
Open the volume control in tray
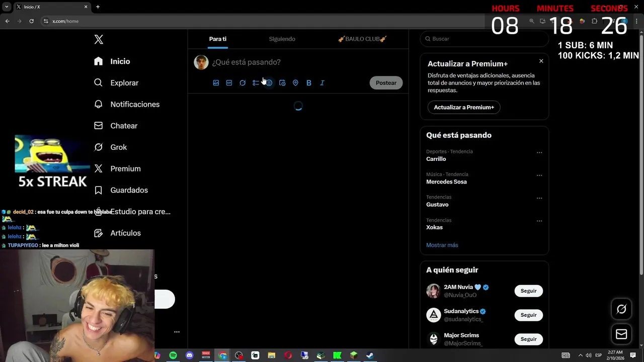589,355
